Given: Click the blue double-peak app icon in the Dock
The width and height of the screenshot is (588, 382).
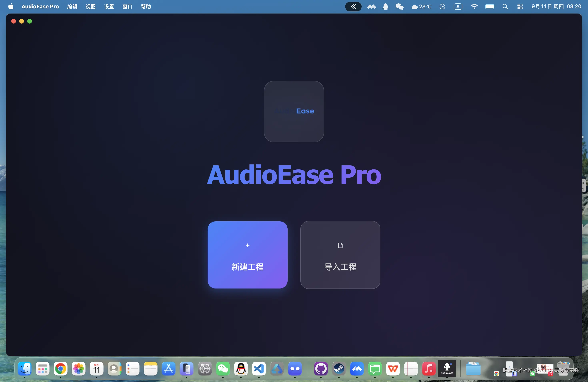Looking at the screenshot, I should (357, 369).
